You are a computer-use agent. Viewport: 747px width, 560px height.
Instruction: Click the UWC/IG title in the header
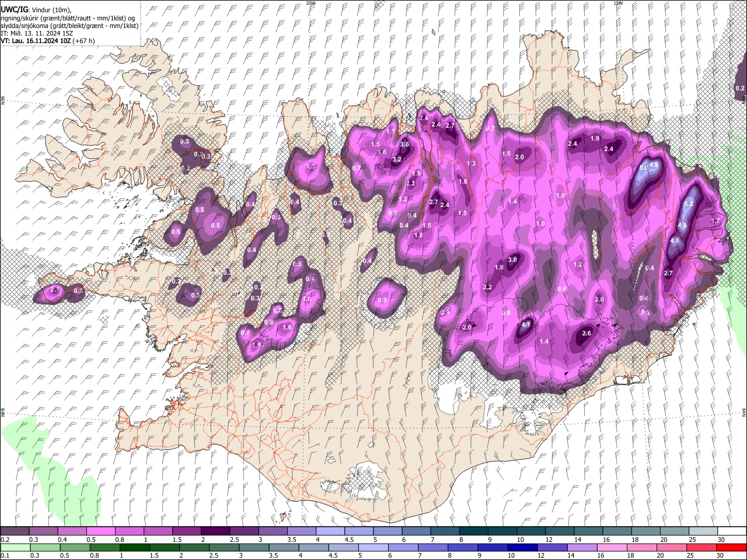[x=13, y=9]
